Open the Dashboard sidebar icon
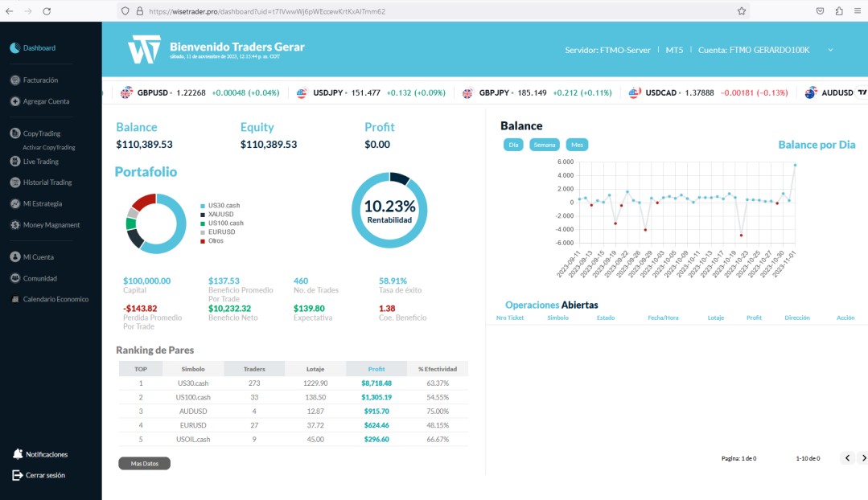The image size is (868, 500). click(15, 48)
